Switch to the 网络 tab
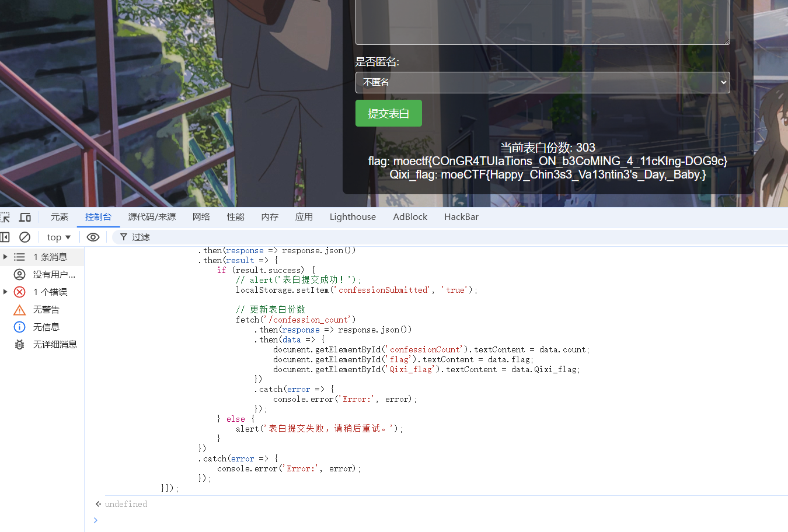Viewport: 788px width, 532px height. click(x=201, y=217)
